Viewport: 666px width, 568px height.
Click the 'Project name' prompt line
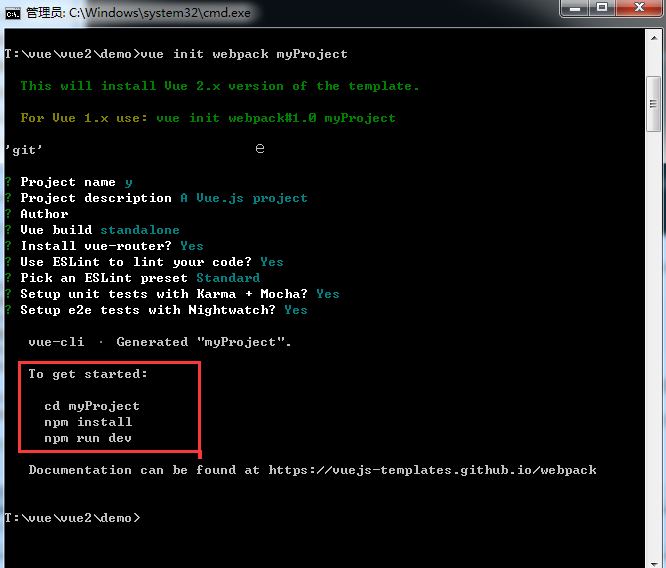pyautogui.click(x=68, y=182)
